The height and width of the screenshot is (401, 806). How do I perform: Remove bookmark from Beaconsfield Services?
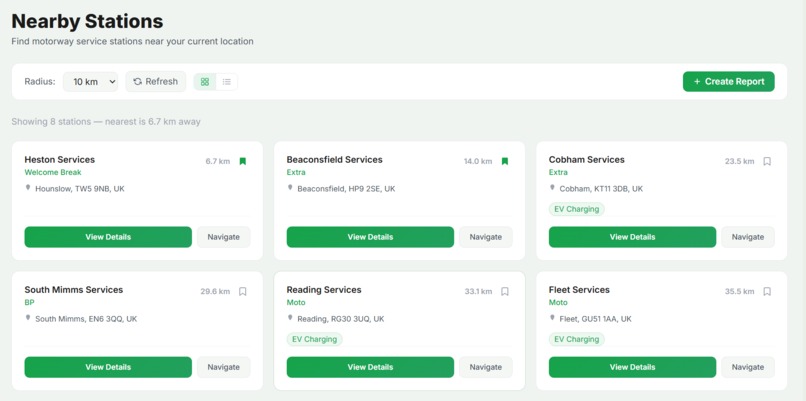coord(505,161)
